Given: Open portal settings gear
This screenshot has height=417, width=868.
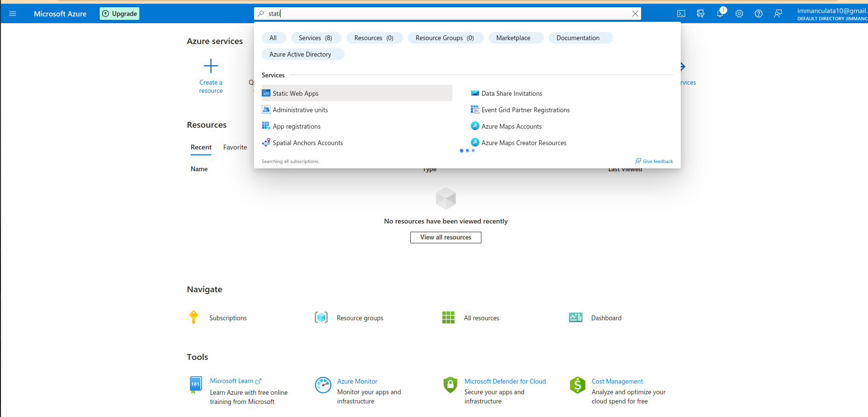Looking at the screenshot, I should (739, 14).
